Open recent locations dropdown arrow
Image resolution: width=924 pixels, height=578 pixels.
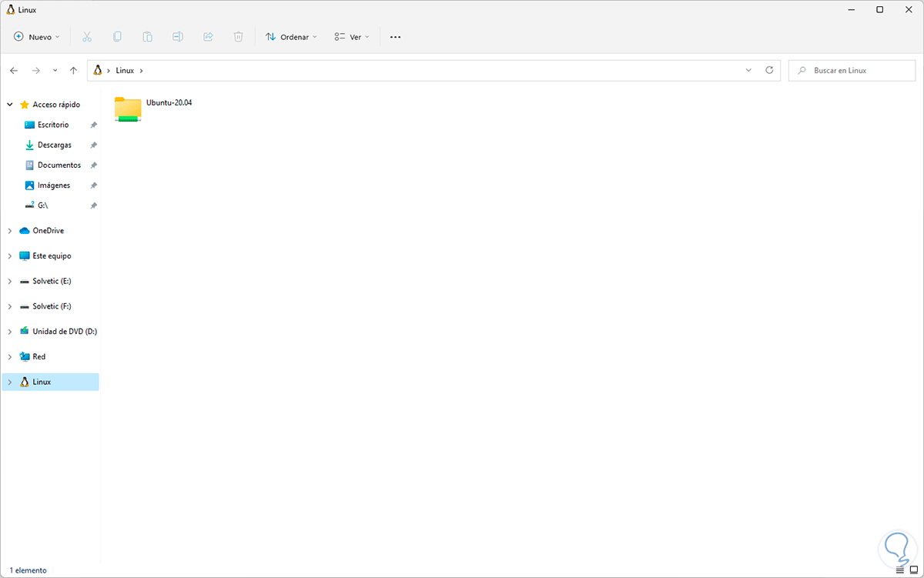click(x=55, y=70)
